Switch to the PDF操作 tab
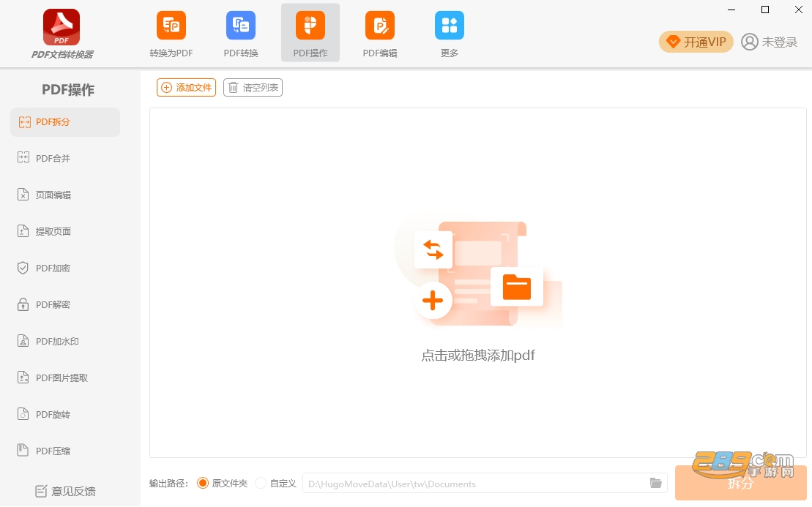This screenshot has width=812, height=507. point(310,33)
